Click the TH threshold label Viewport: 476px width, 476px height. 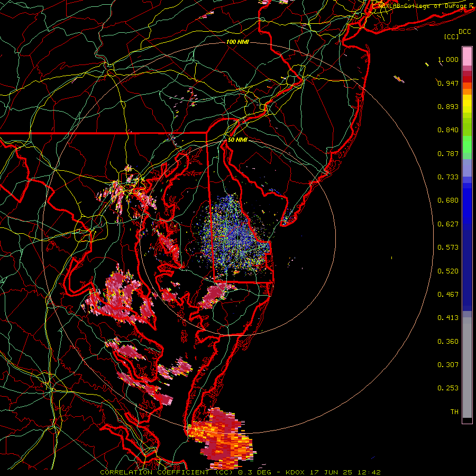click(x=454, y=412)
